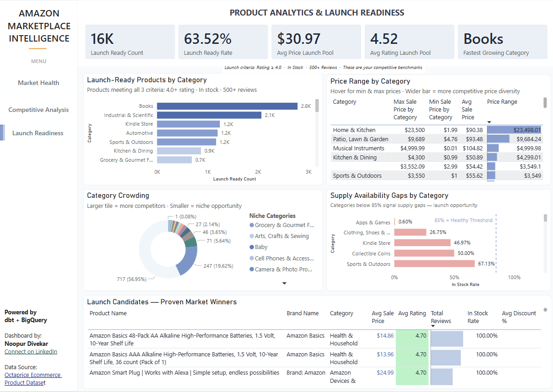Screen dimensions: 553x392
Task: Open the Octaprice Ecommerce Product Dataset link
Action: click(33, 378)
